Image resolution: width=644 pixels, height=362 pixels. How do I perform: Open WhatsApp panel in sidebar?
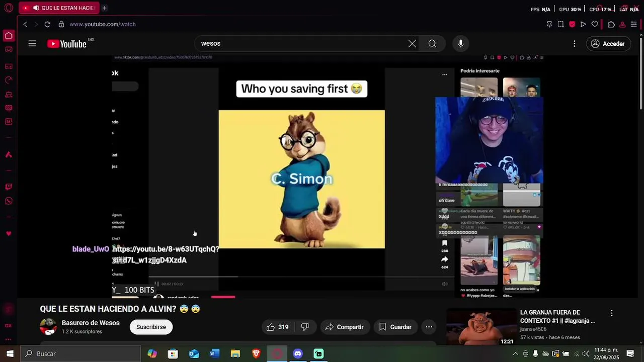(x=9, y=201)
